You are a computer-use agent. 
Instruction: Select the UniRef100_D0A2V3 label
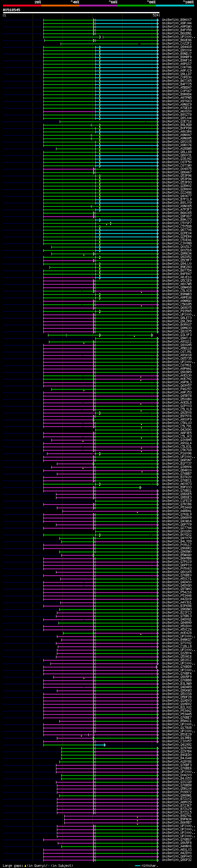click(177, 775)
